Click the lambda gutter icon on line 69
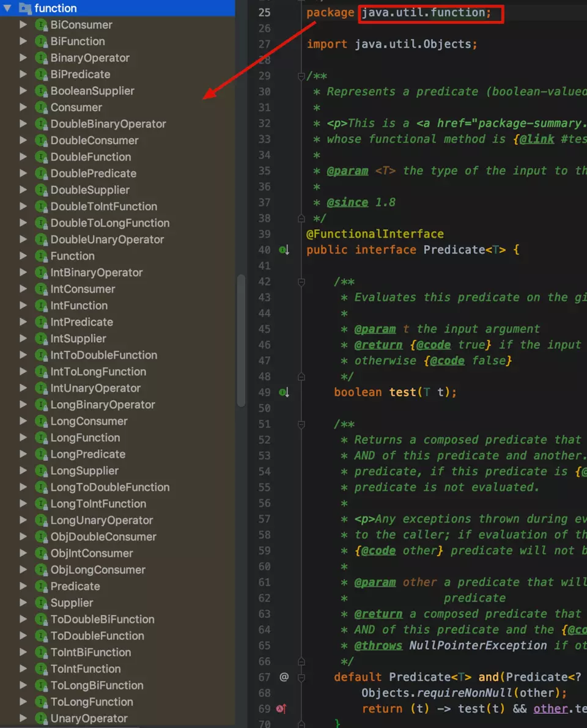587x728 pixels. click(x=281, y=708)
